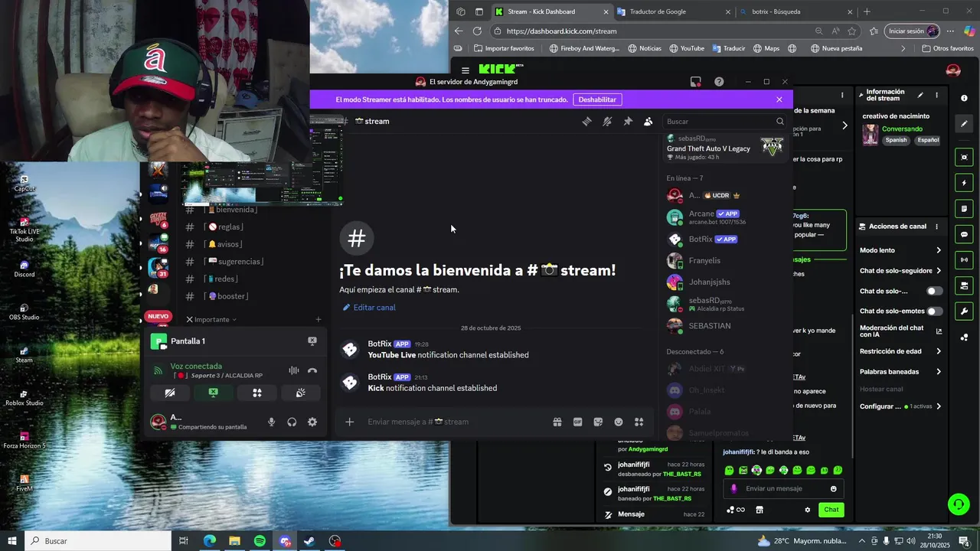Disconnect from voice with the hang-up icon

[x=312, y=370]
